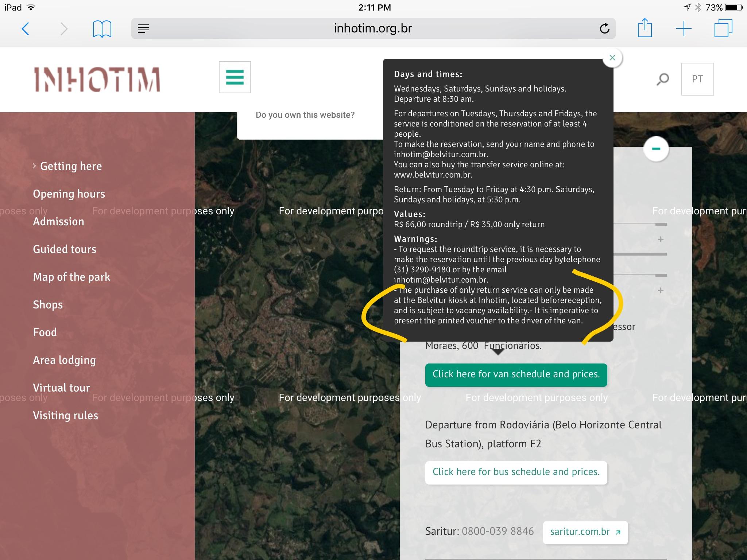The image size is (747, 560).
Task: Open Virtual tour page
Action: pyautogui.click(x=61, y=388)
